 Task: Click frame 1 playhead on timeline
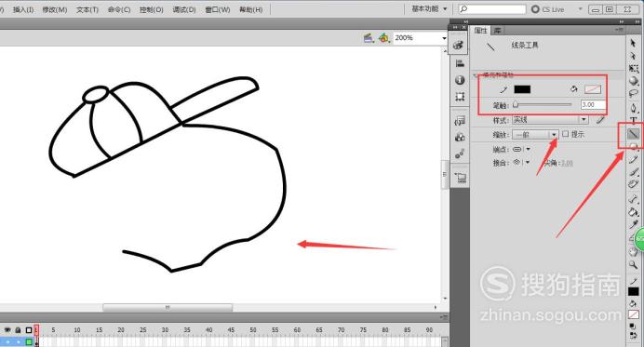[36, 329]
